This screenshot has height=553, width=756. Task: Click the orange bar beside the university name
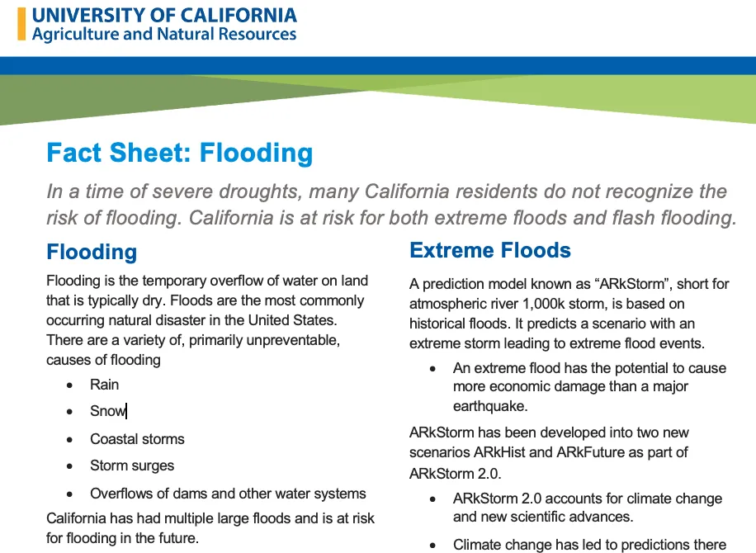tap(21, 23)
